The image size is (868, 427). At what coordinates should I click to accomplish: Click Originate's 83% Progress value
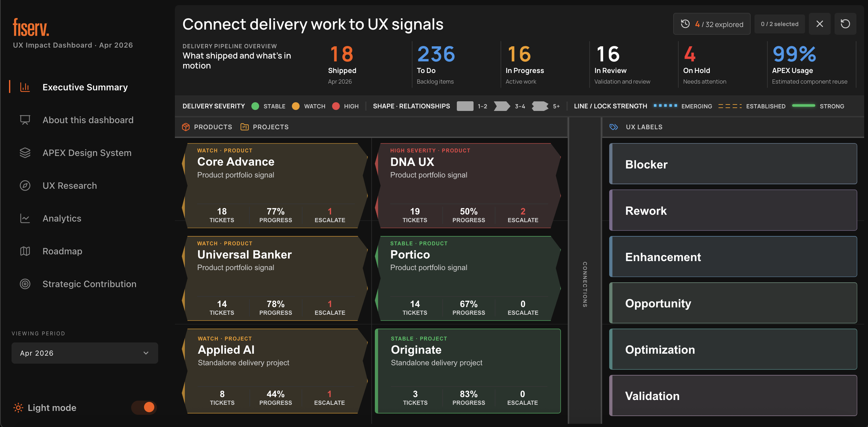click(469, 394)
